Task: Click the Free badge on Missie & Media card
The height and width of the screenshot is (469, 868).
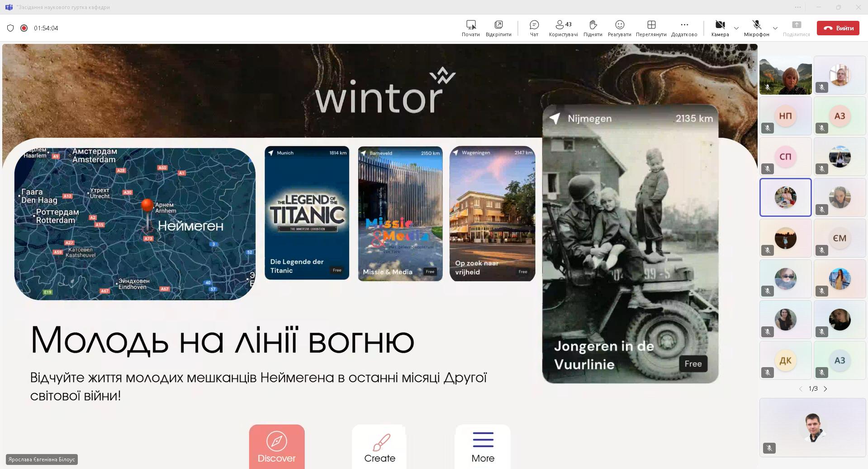Action: tap(430, 272)
